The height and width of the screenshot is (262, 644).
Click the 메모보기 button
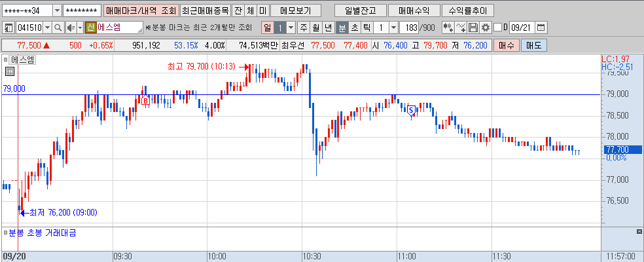tap(296, 10)
